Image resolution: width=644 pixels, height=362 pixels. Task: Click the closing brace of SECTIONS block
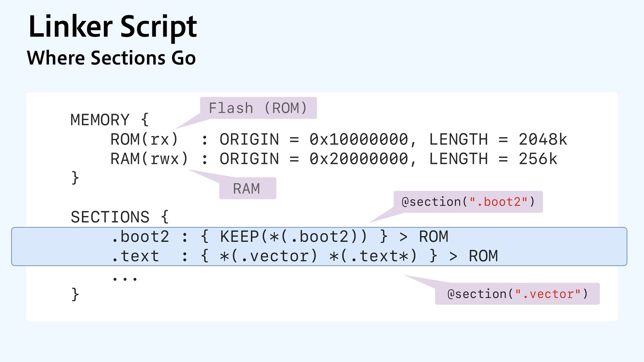[x=75, y=295]
